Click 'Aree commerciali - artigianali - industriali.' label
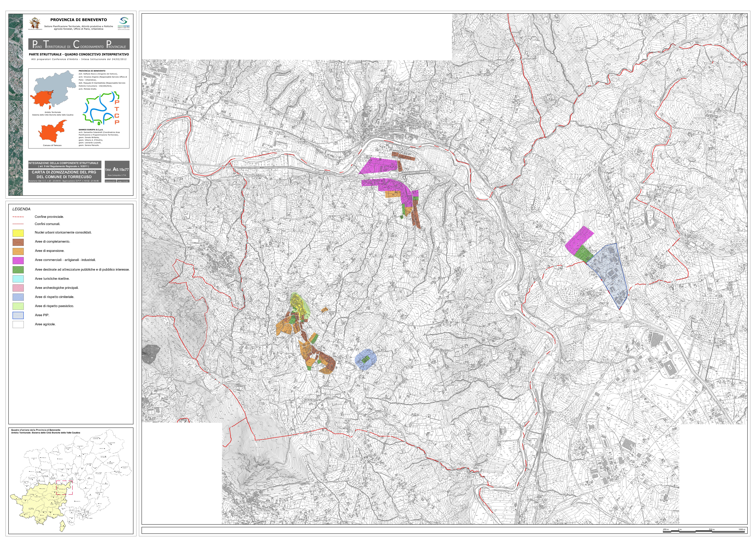The image size is (756, 547). (x=65, y=260)
